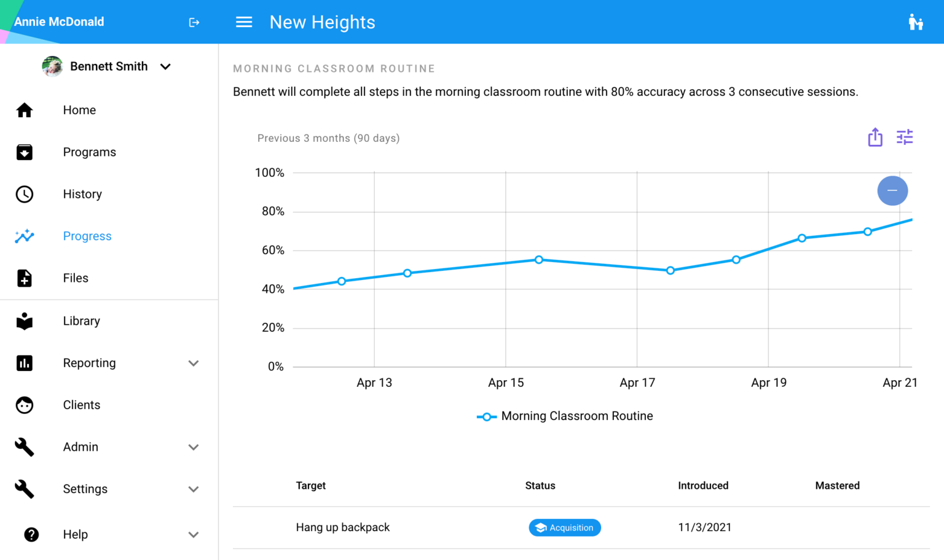This screenshot has width=944, height=560.
Task: Expand the Reporting submenu chevron
Action: (x=194, y=363)
